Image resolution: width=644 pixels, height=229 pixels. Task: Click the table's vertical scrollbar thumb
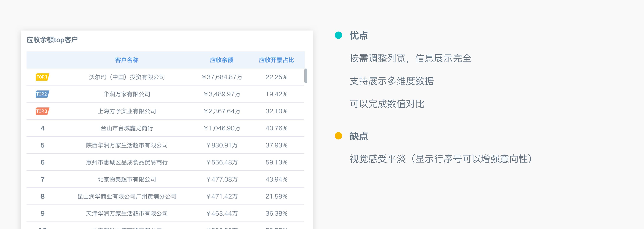pyautogui.click(x=306, y=76)
